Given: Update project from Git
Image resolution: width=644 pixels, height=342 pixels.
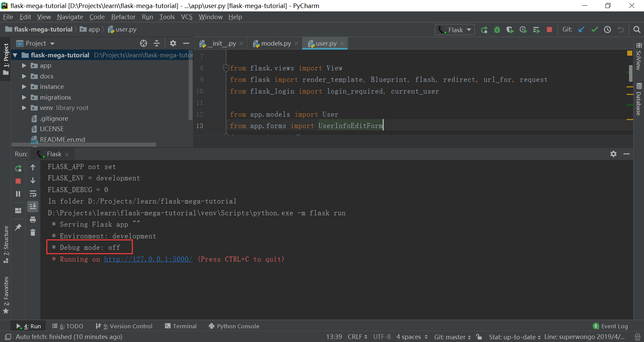Looking at the screenshot, I should [x=581, y=30].
